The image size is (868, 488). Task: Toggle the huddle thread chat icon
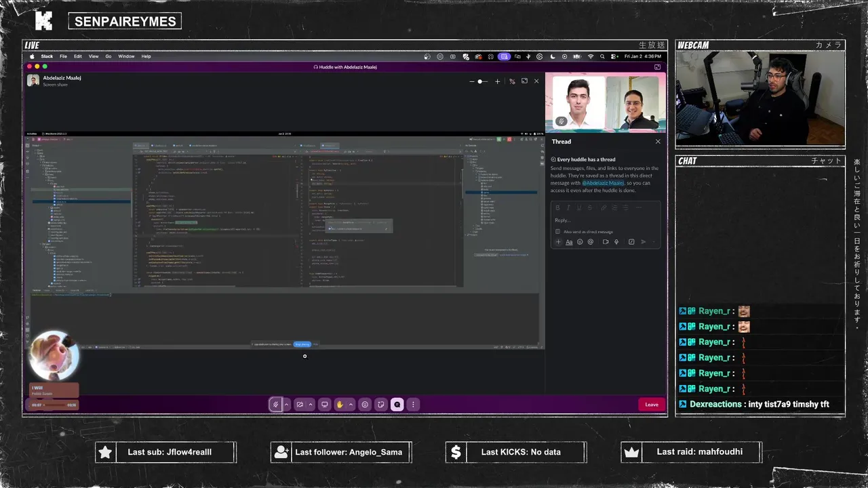coord(397,405)
